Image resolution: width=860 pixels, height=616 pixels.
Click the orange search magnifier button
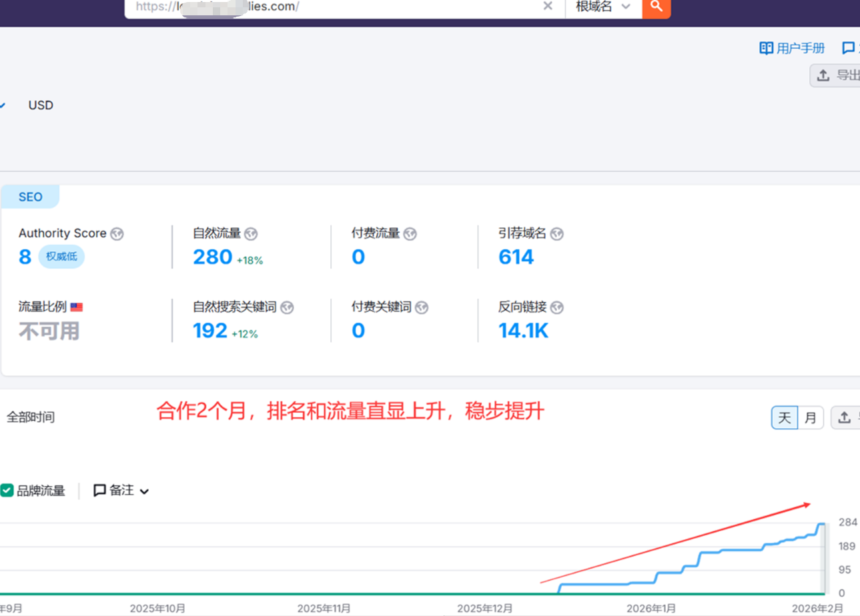pos(657,7)
